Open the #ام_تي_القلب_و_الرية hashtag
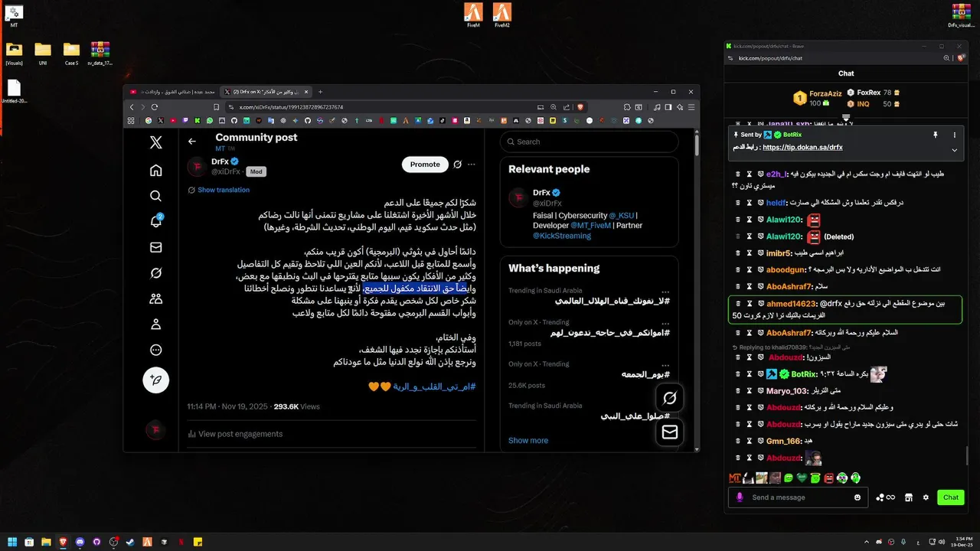The height and width of the screenshot is (551, 980). click(x=434, y=387)
